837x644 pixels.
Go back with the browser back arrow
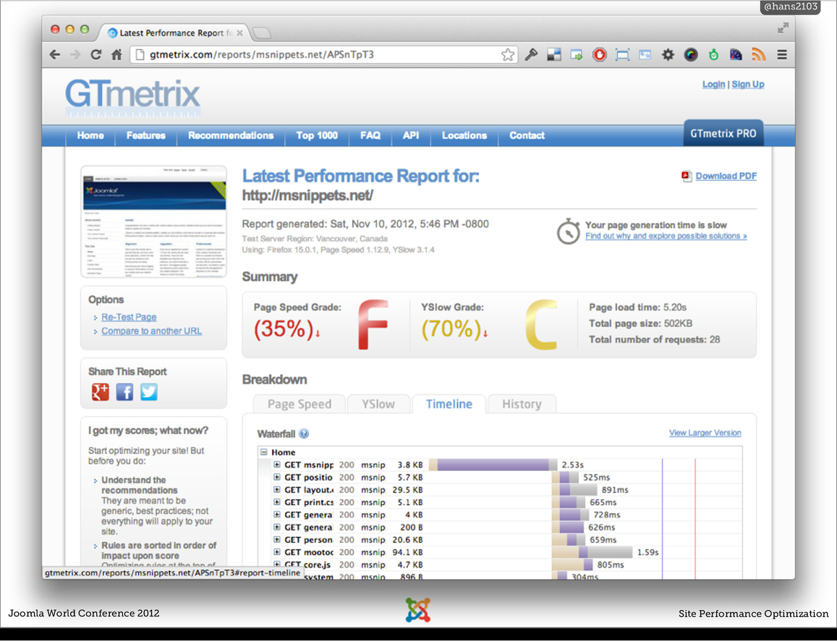pyautogui.click(x=55, y=54)
